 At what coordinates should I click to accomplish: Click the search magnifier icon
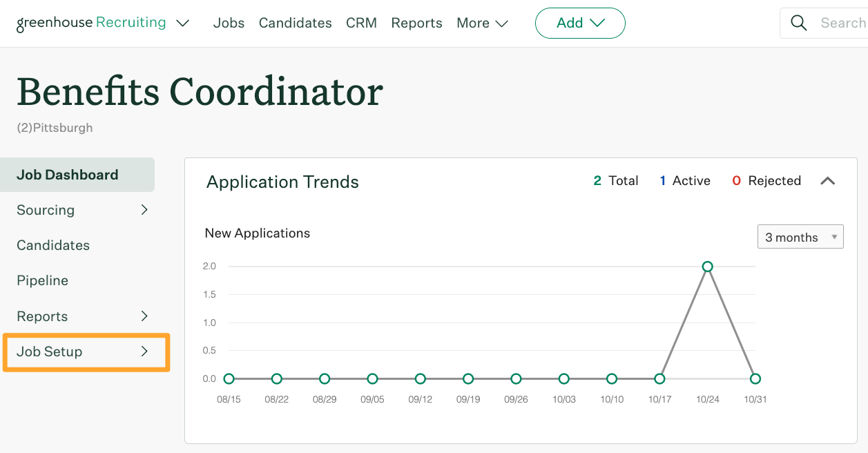799,23
